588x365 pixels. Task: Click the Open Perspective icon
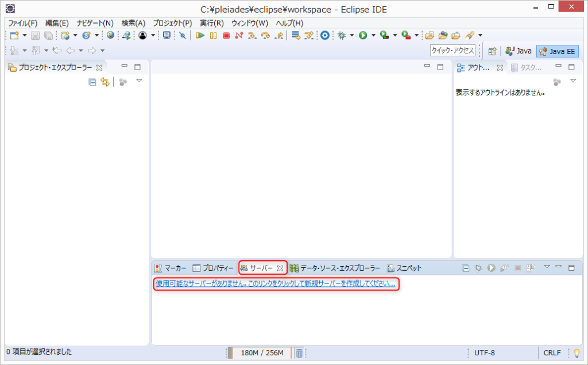[x=492, y=51]
